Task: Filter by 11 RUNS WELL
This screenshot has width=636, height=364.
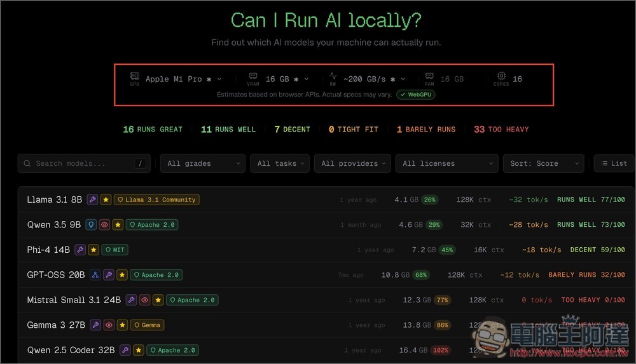Action: [x=228, y=130]
